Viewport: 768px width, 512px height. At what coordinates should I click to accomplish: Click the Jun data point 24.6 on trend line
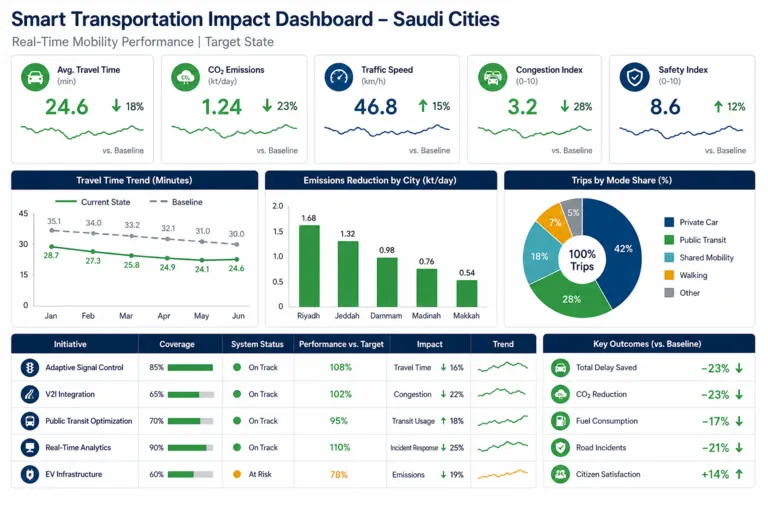[x=237, y=259]
